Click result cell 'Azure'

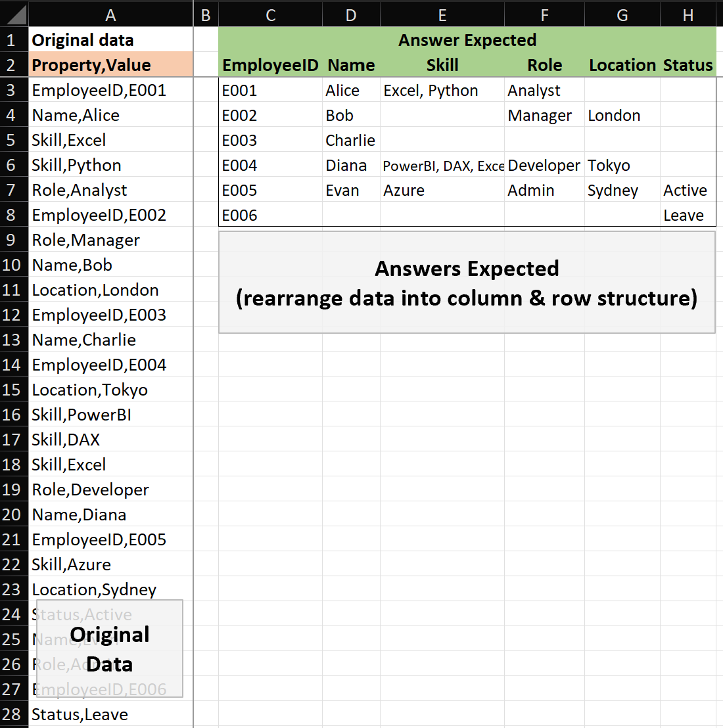click(x=442, y=189)
